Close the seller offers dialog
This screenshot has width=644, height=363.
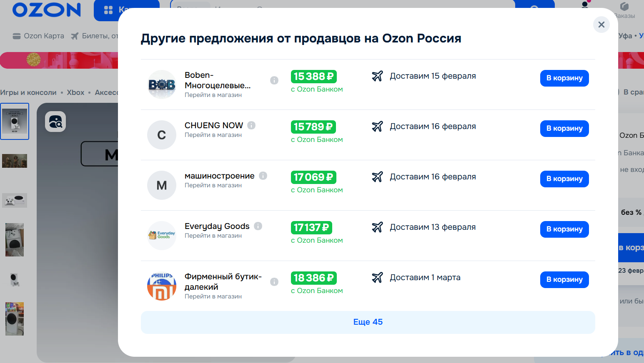coord(601,25)
